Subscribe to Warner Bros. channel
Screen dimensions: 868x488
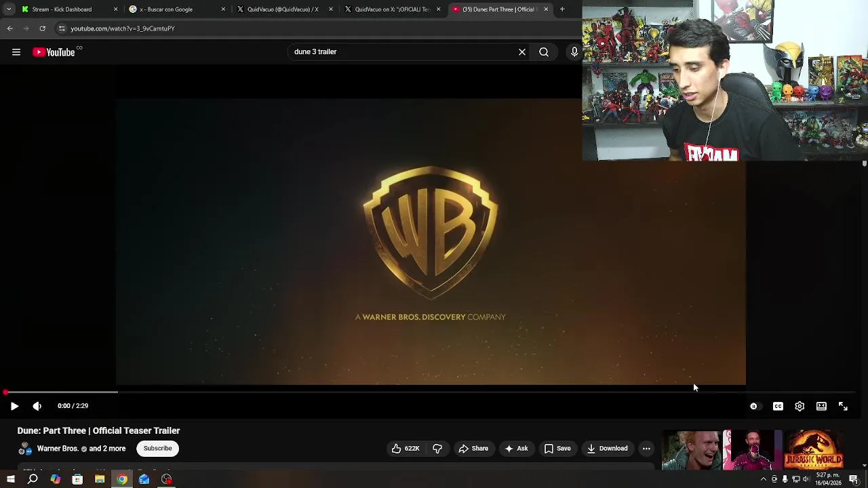157,449
